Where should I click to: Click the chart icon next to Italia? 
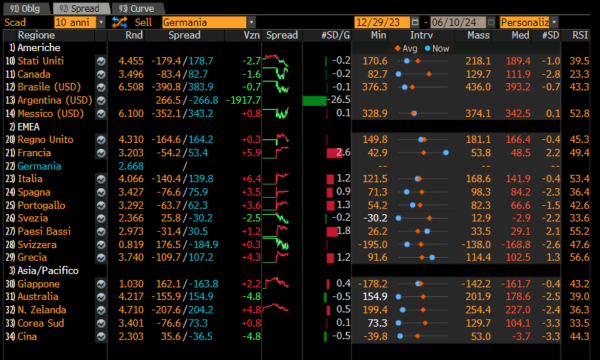click(x=101, y=179)
